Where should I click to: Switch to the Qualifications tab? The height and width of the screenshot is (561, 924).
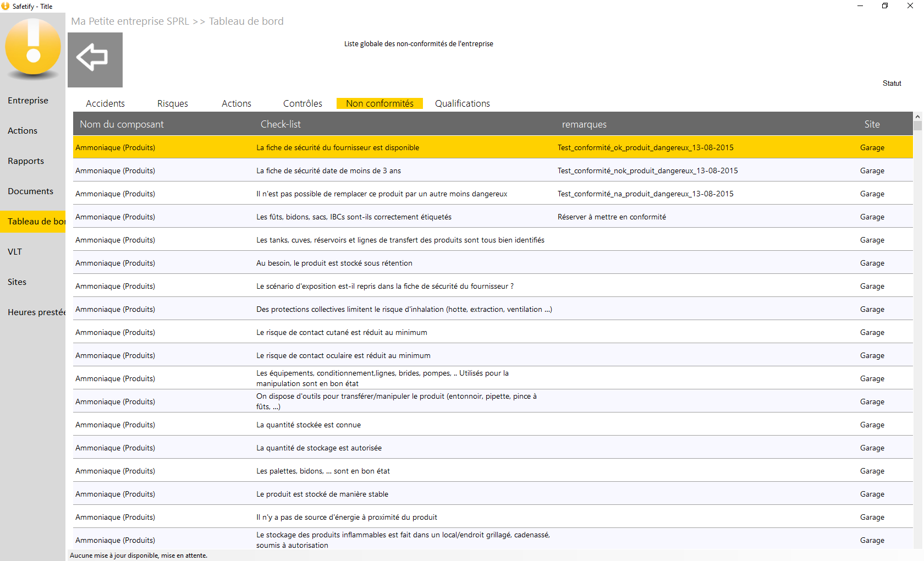click(x=463, y=103)
